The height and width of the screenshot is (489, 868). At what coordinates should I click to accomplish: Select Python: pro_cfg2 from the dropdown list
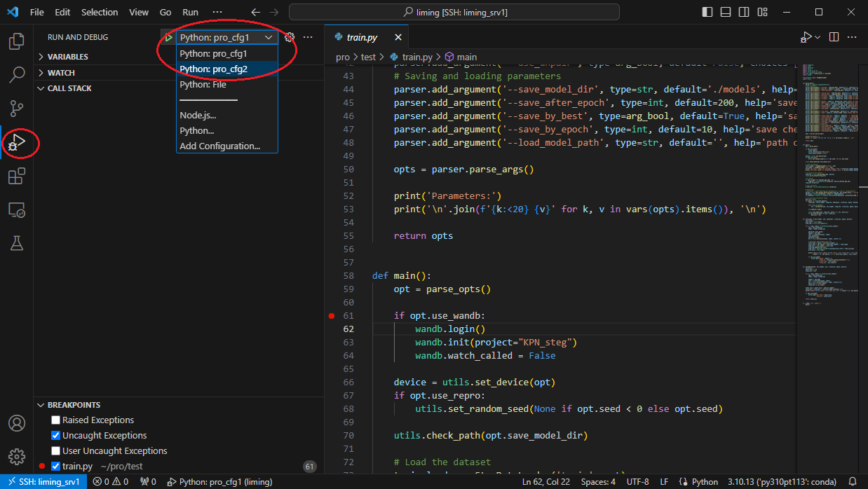(213, 69)
